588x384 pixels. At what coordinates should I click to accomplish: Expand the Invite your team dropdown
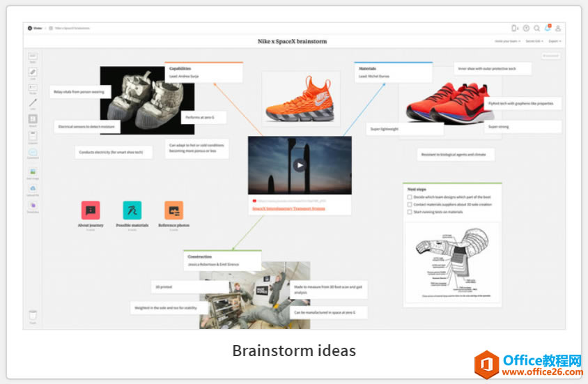(x=507, y=41)
